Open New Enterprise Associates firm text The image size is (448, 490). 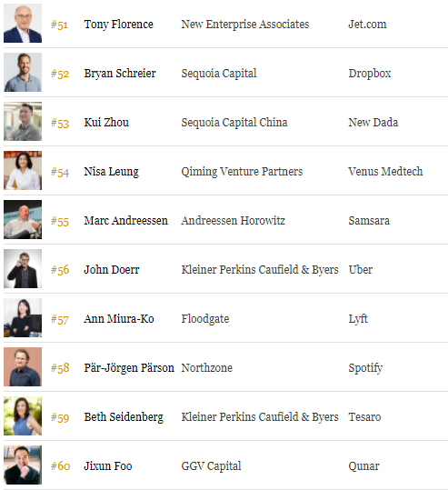coord(245,25)
